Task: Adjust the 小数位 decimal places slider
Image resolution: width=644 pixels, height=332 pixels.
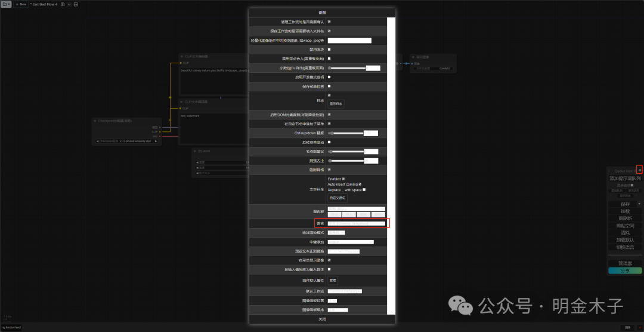Action: 346,68
